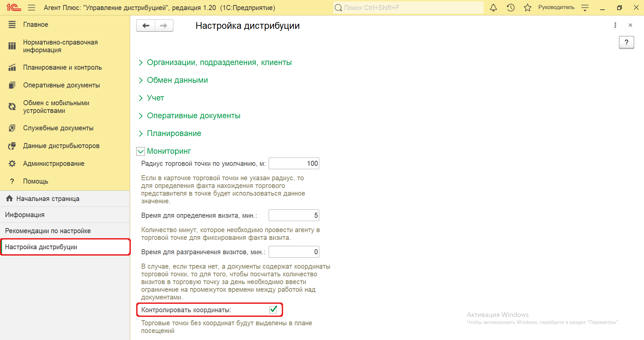Image resolution: width=644 pixels, height=340 pixels.
Task: Click the Главное section icon
Action: (x=12, y=24)
